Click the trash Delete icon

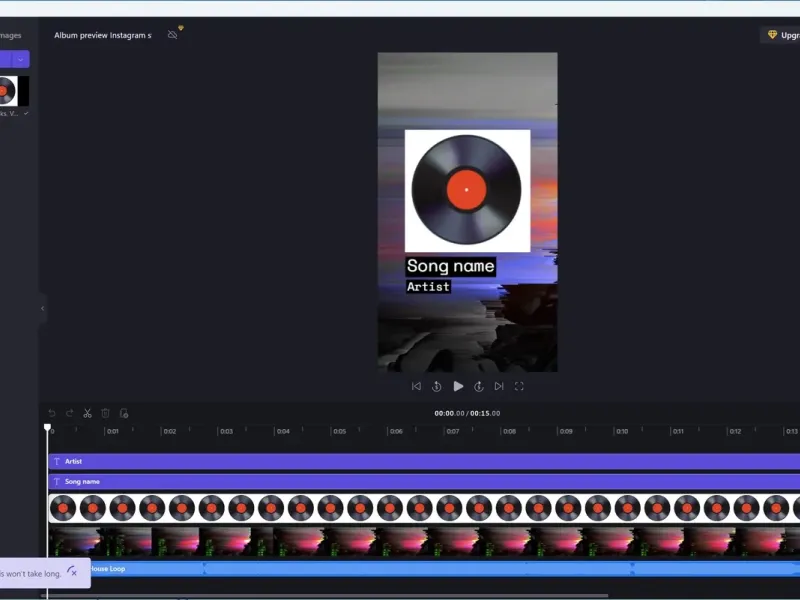(x=106, y=413)
